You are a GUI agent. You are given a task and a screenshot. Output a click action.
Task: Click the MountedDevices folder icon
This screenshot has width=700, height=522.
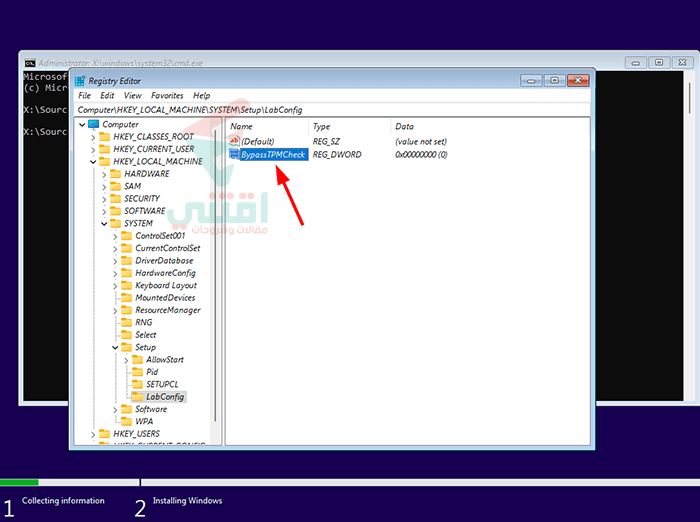127,297
